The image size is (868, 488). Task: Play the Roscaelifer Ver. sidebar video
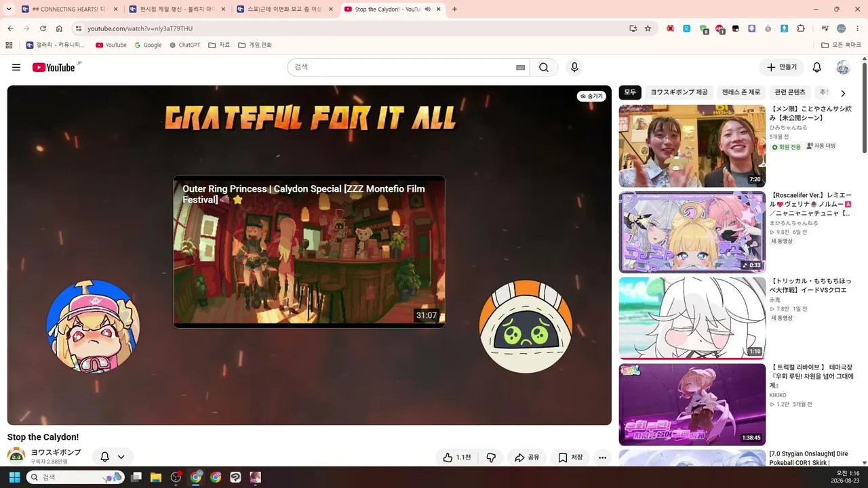pos(692,232)
